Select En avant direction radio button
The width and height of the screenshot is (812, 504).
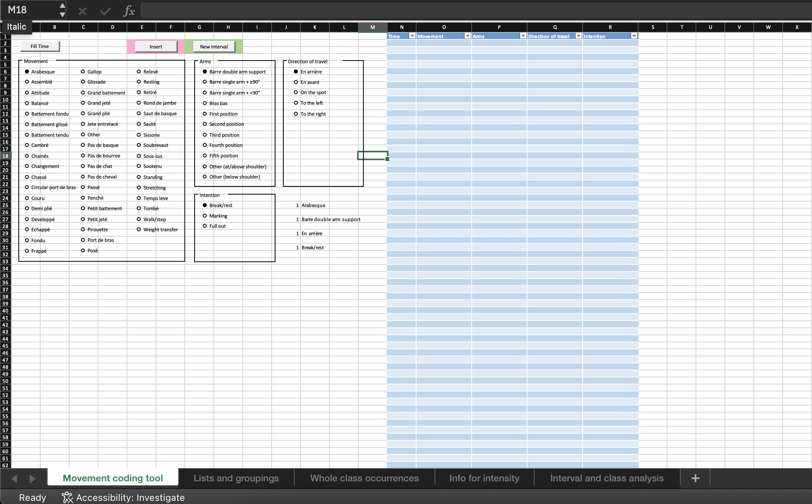tap(296, 82)
